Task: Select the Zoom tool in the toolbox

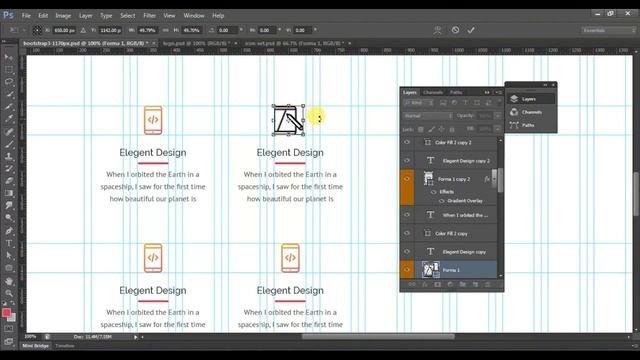Action: [9, 293]
